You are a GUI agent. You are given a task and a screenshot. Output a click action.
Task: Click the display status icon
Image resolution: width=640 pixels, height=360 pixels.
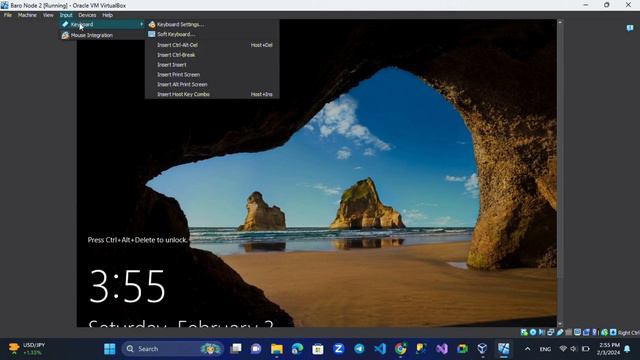click(x=577, y=332)
